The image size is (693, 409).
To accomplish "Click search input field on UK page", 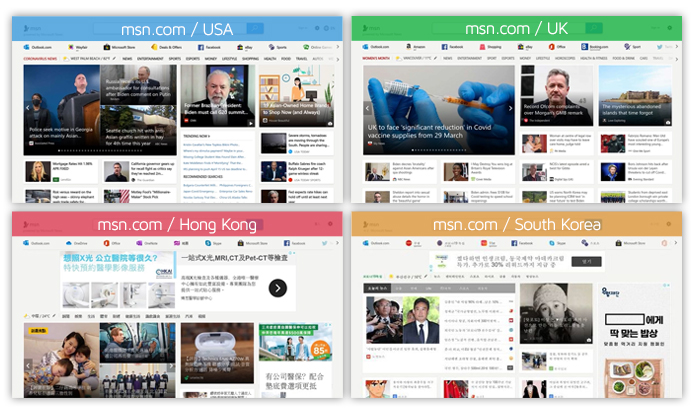I will (x=509, y=28).
